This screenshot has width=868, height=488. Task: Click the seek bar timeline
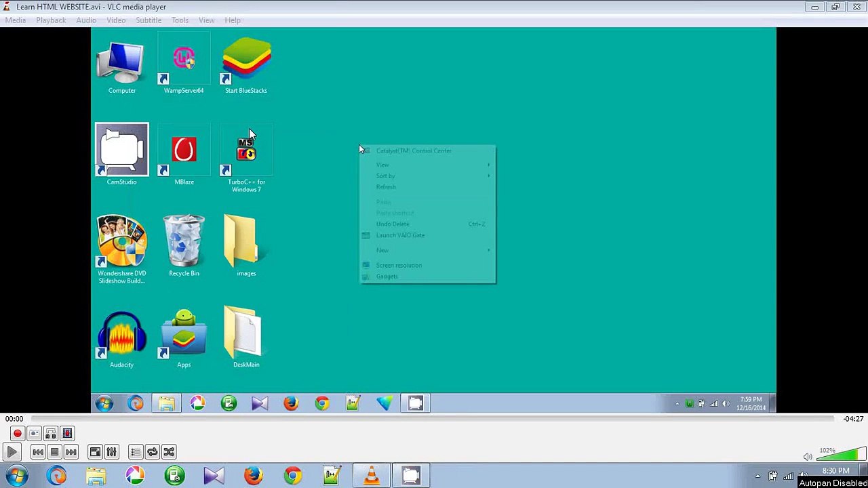(x=433, y=419)
